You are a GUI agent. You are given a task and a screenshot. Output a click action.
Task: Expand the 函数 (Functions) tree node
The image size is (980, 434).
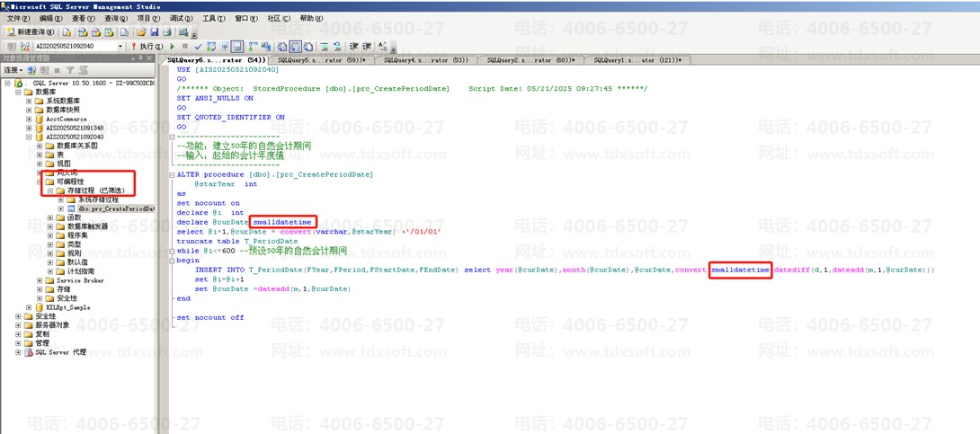point(50,217)
